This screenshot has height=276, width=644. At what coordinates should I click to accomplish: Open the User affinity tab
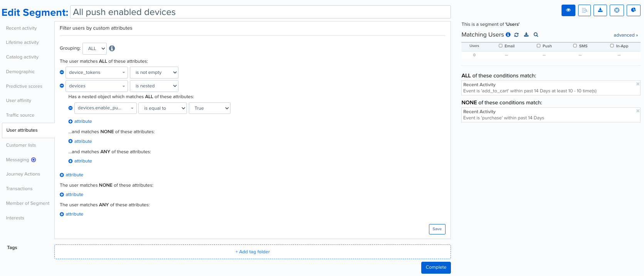(19, 100)
